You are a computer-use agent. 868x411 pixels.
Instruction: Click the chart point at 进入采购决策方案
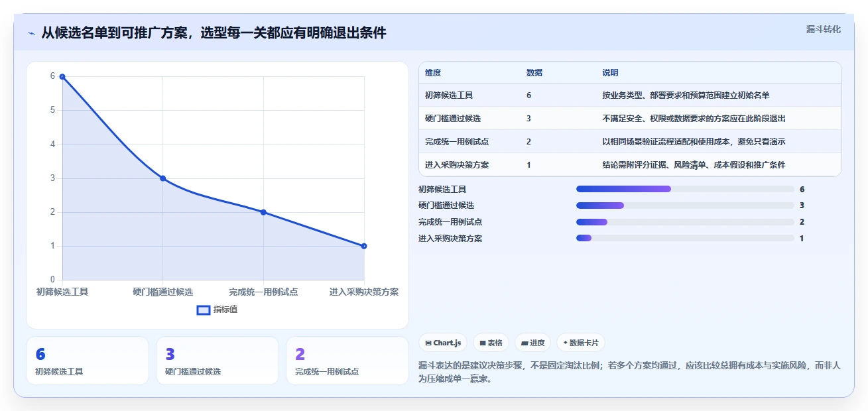coord(364,246)
